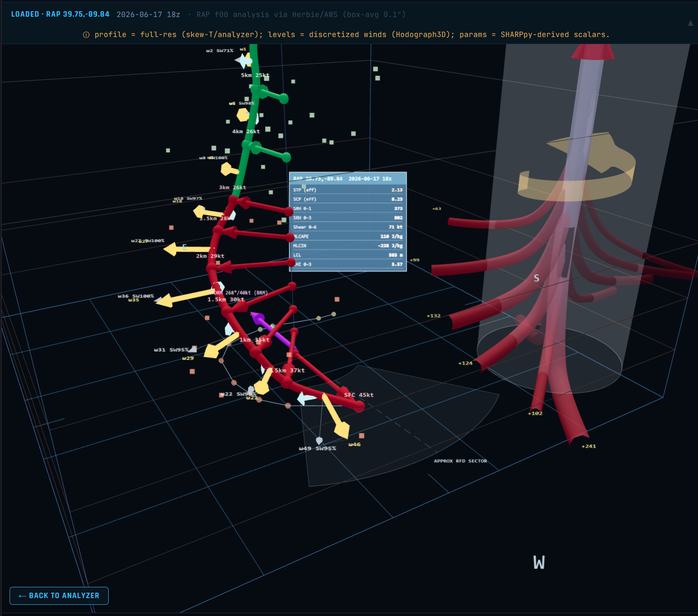This screenshot has height=616, width=698.
Task: Click the 'ω49 SW95%' label
Action: [x=317, y=449]
